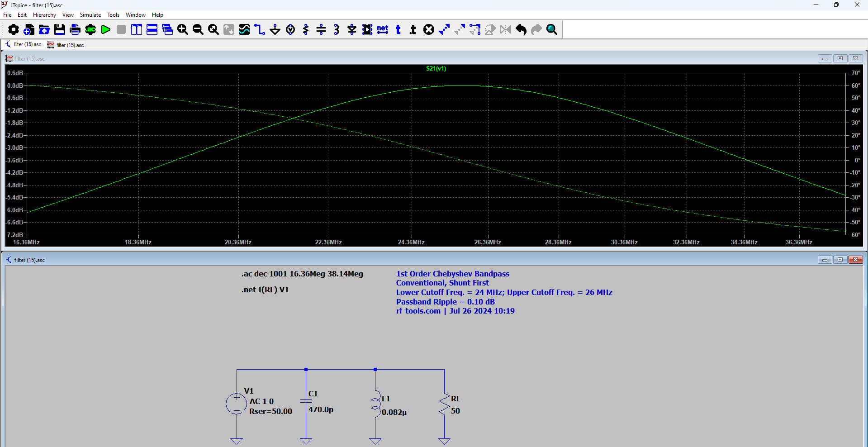Viewport: 868px width, 447px height.
Task: Click the S21(v1) trace label
Action: point(436,69)
